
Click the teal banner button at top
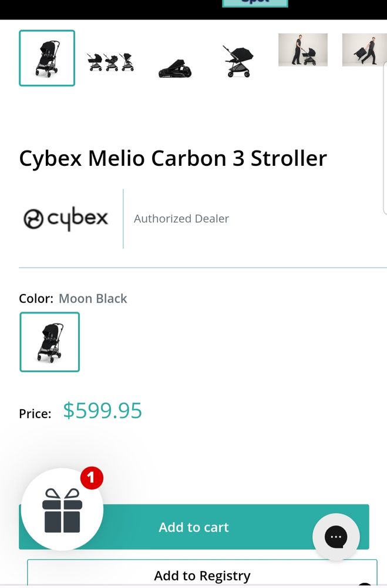coord(255,3)
